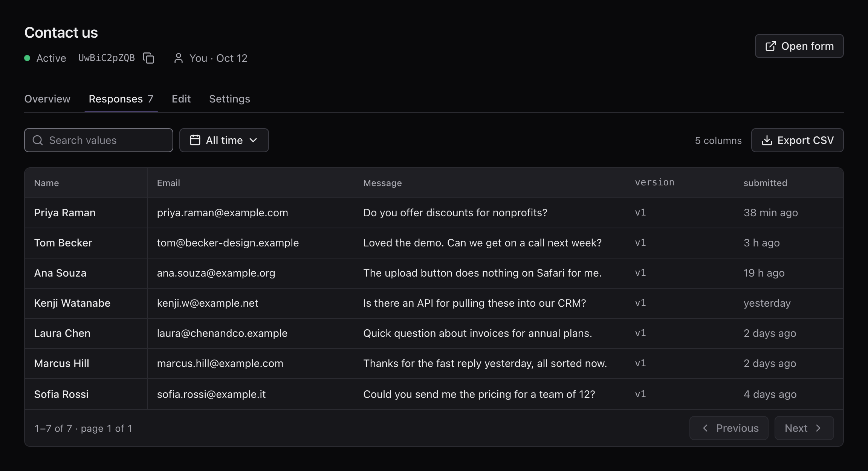Click laura@chenandco.example email cell
This screenshot has height=471, width=868.
tap(222, 333)
